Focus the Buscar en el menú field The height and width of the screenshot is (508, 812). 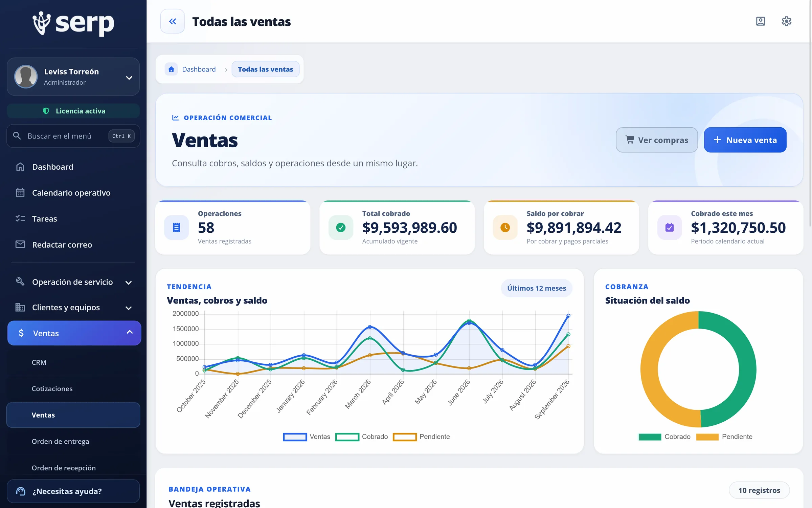73,136
